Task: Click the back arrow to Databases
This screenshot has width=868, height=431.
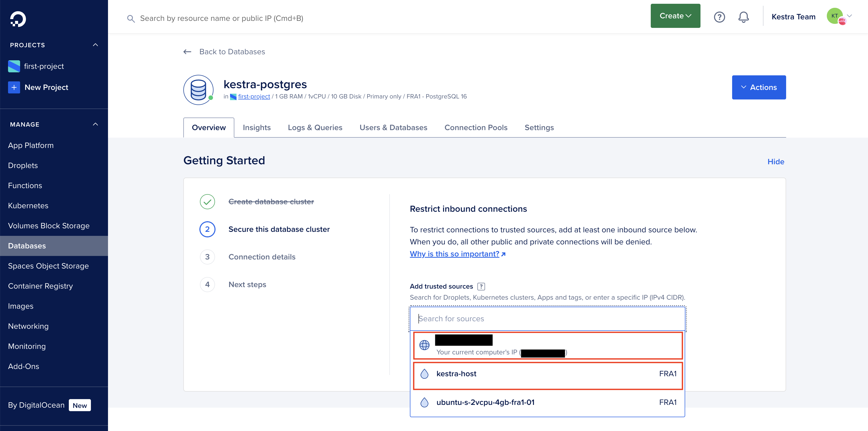Action: (x=187, y=51)
